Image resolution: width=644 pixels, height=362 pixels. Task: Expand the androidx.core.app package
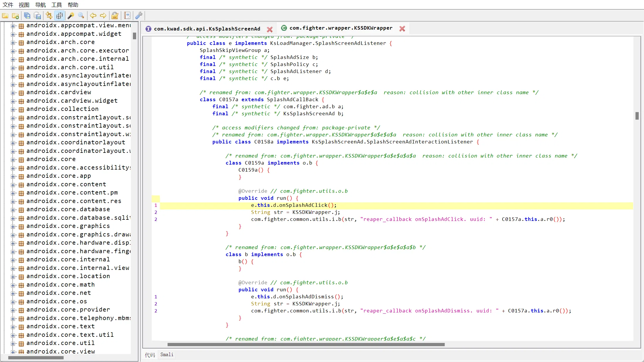pyautogui.click(x=13, y=176)
